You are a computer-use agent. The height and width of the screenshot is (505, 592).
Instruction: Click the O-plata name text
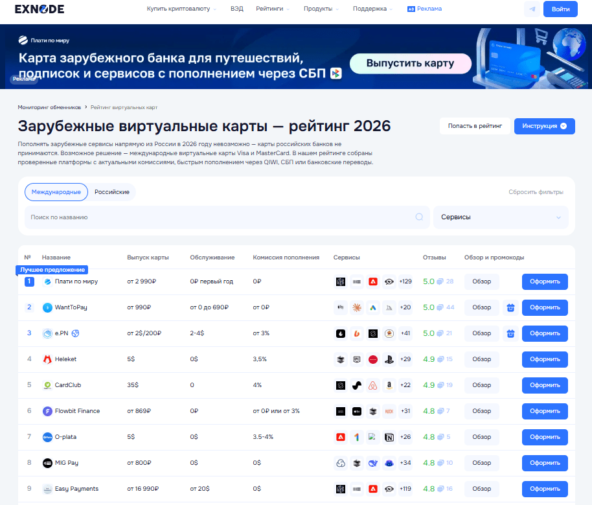click(66, 437)
